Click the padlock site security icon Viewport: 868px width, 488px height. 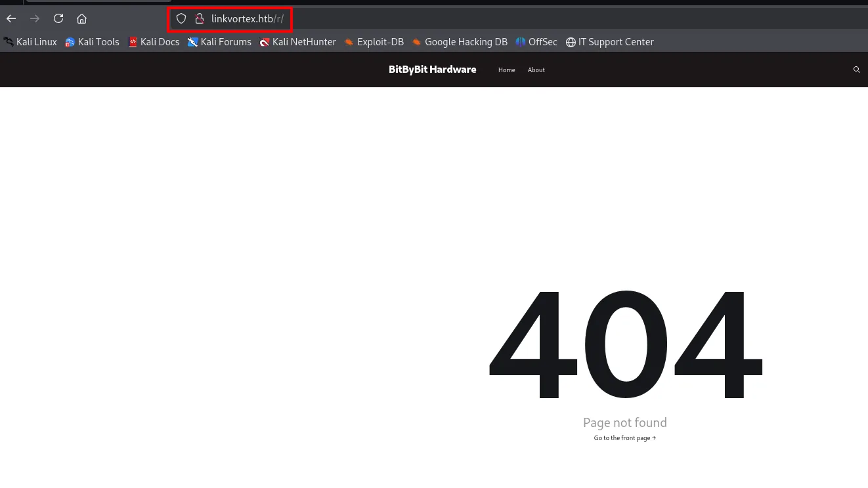(x=200, y=19)
